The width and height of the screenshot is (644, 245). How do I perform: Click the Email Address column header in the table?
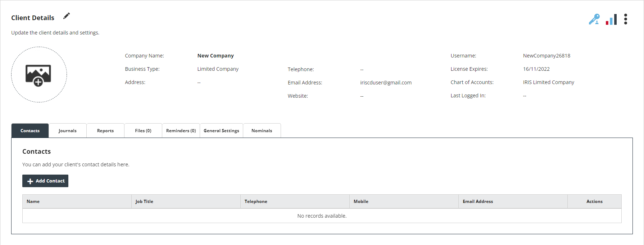pos(478,202)
